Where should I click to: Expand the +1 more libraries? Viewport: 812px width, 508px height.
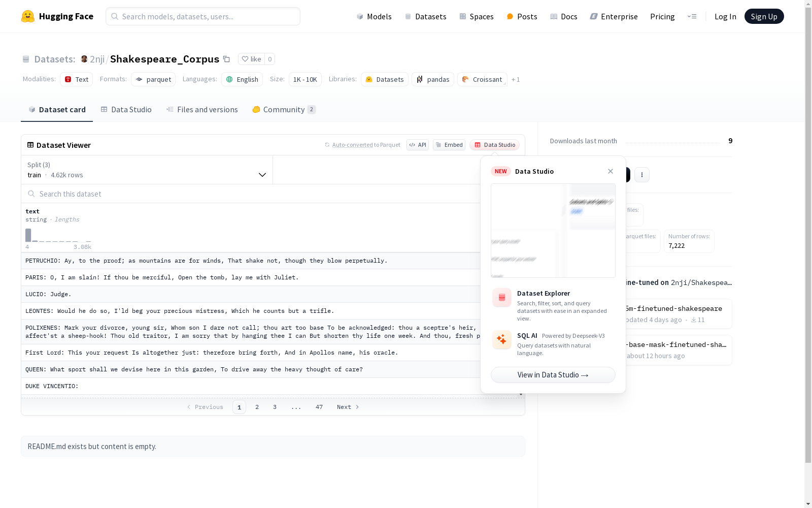[x=516, y=79]
